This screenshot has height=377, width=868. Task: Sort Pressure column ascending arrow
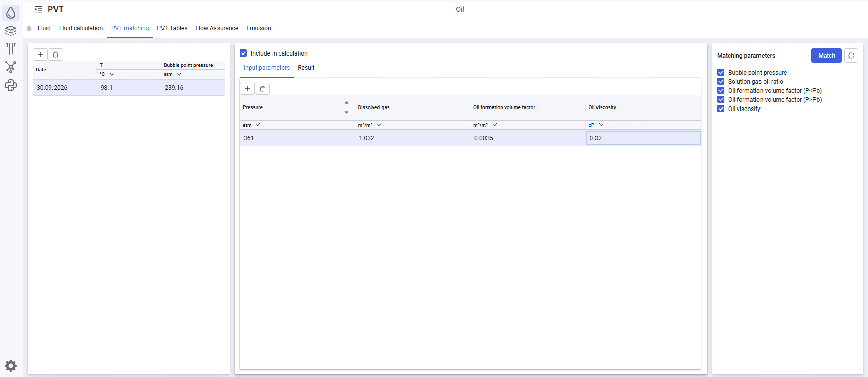pos(346,103)
